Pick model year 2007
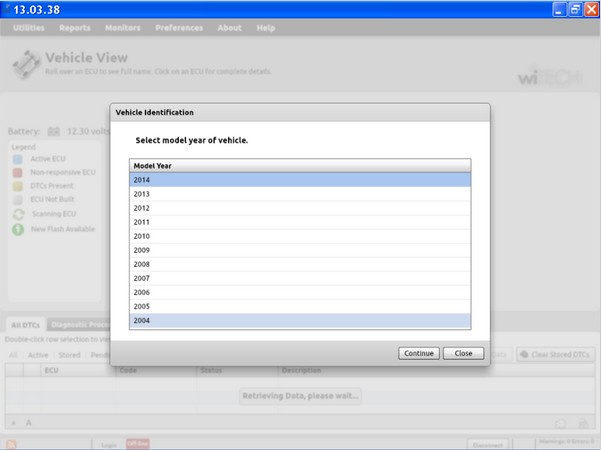Viewport: 601px width, 450px height. pyautogui.click(x=299, y=278)
